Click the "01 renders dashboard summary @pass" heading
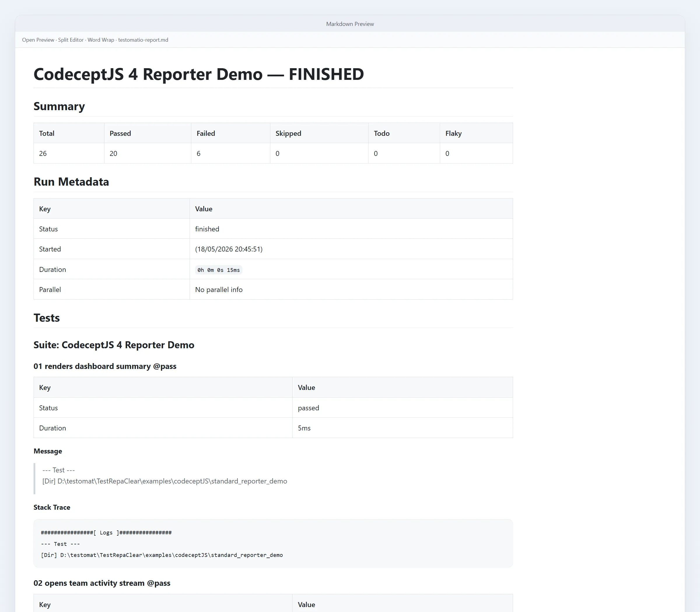This screenshot has width=700, height=612. [105, 366]
